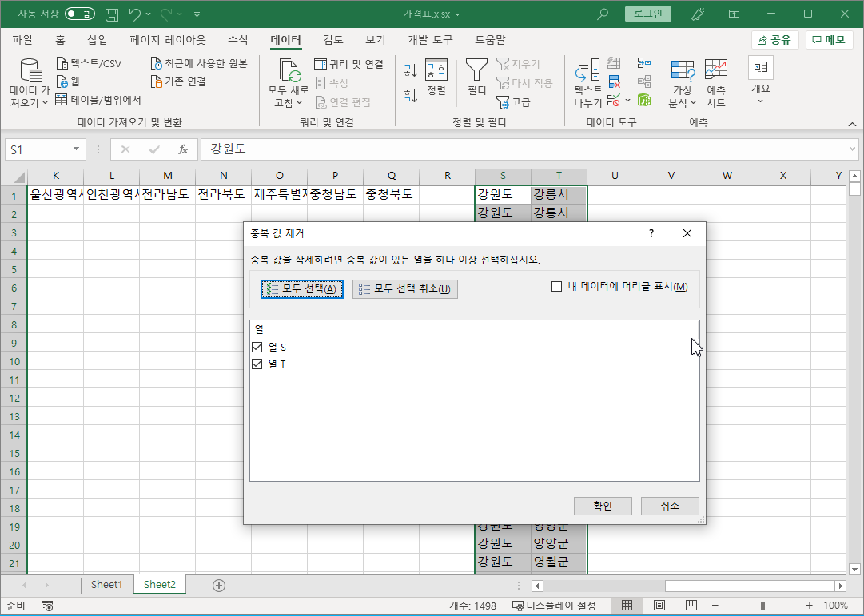Toggle the 자동 저장 switch
This screenshot has width=864, height=616.
point(80,14)
